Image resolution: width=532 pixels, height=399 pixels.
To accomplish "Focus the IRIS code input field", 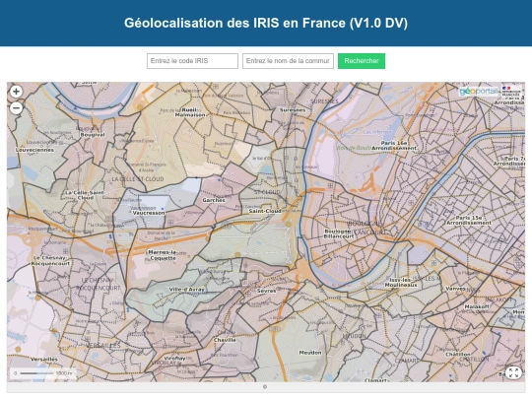I will [x=192, y=61].
